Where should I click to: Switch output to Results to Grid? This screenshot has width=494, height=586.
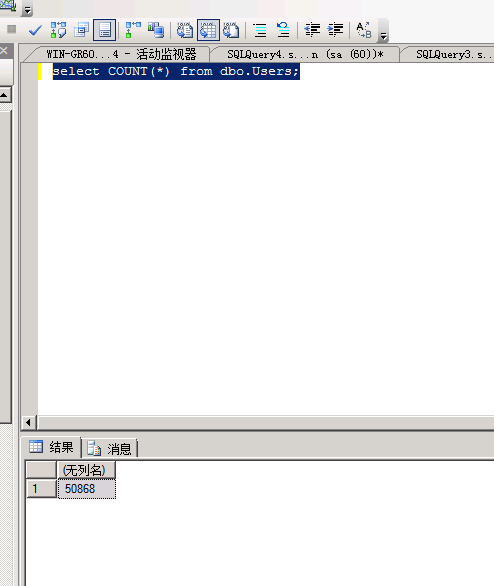[208, 30]
